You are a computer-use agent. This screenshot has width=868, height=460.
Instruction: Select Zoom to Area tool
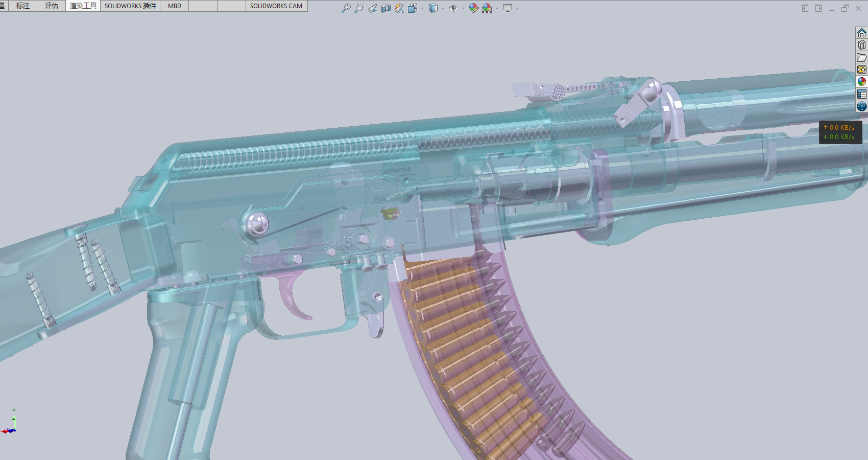[359, 8]
